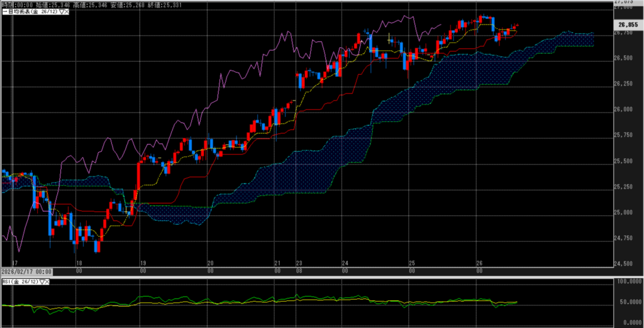The height and width of the screenshot is (328, 644).
Task: Select the day 25 marker on time axis
Action: coord(411,265)
